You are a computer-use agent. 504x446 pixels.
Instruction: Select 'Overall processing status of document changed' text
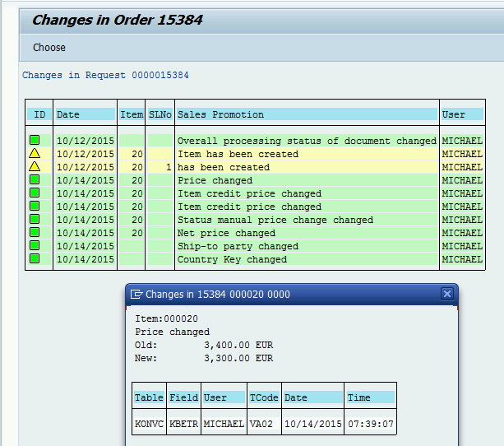pyautogui.click(x=307, y=141)
